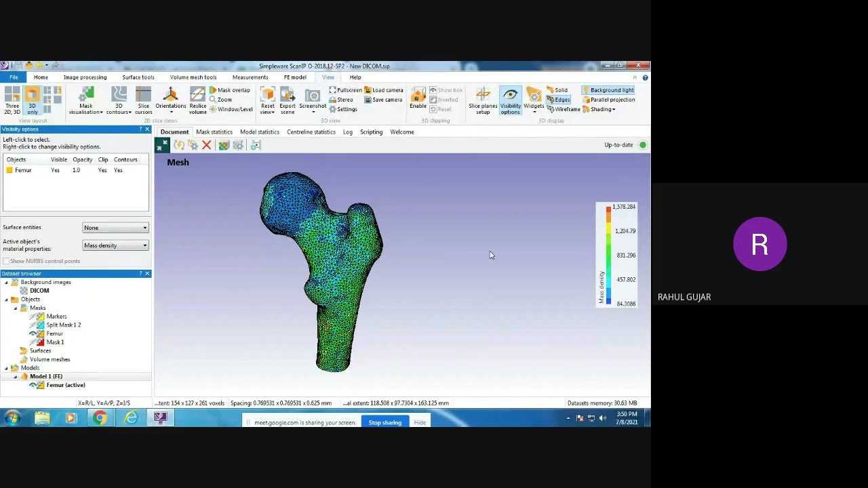Toggle Mask overlap display
The width and height of the screenshot is (868, 488).
pos(229,90)
